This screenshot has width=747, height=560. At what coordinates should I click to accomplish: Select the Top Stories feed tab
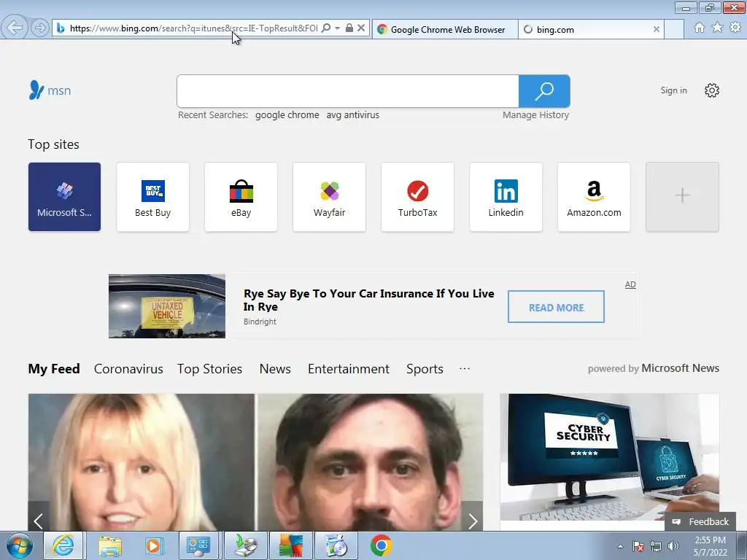[x=209, y=368]
